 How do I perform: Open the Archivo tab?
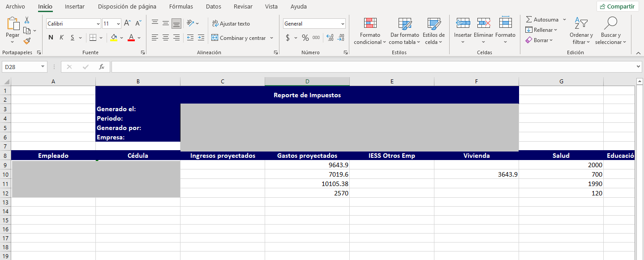point(15,7)
